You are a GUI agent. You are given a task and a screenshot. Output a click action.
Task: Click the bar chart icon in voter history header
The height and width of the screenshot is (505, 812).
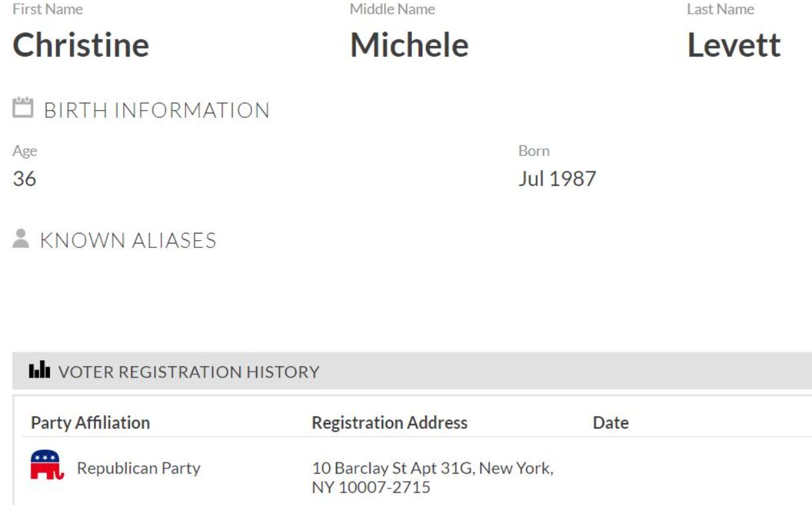(40, 370)
